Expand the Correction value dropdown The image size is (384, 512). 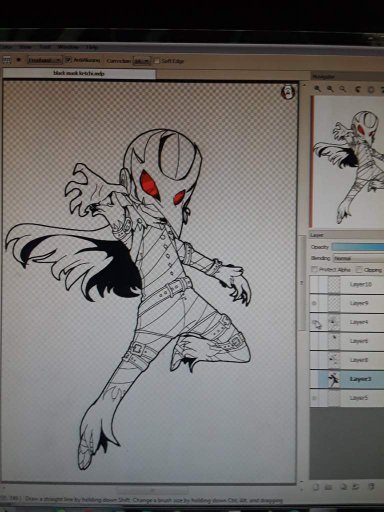click(x=142, y=61)
